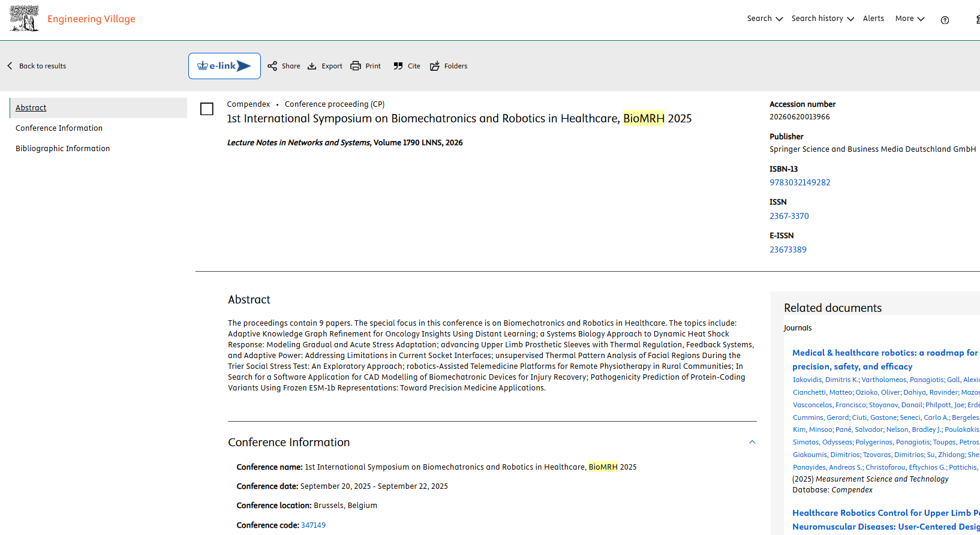Click the Share icon in toolbar
980x535 pixels.
coord(272,66)
